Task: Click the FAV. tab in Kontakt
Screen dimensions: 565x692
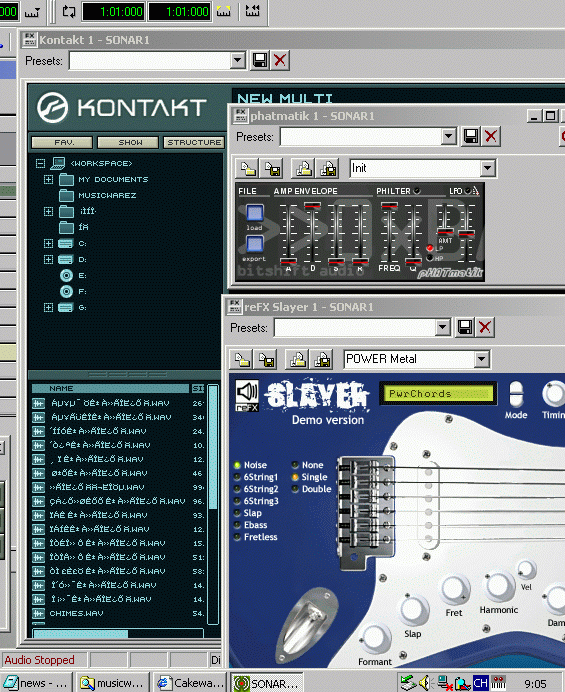Action: point(62,143)
